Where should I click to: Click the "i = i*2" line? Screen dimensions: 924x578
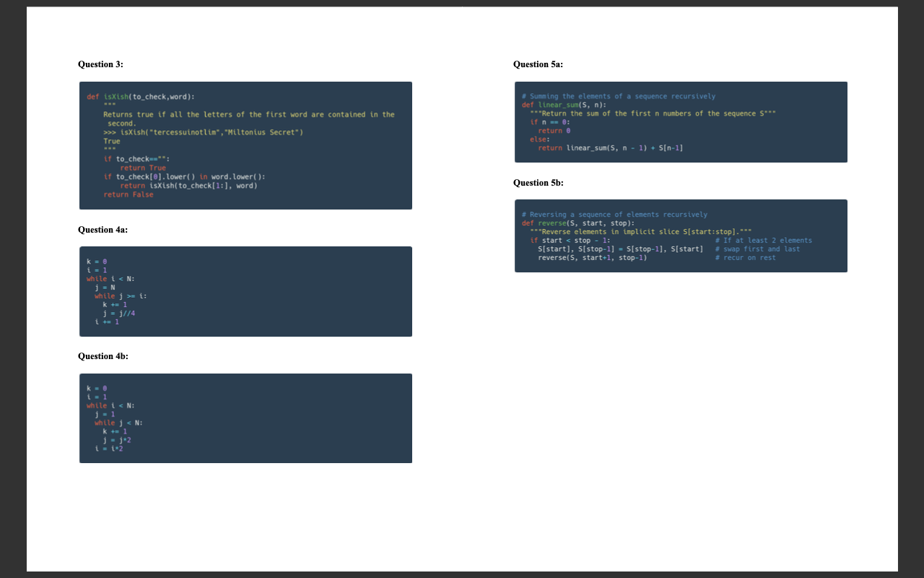coord(109,449)
